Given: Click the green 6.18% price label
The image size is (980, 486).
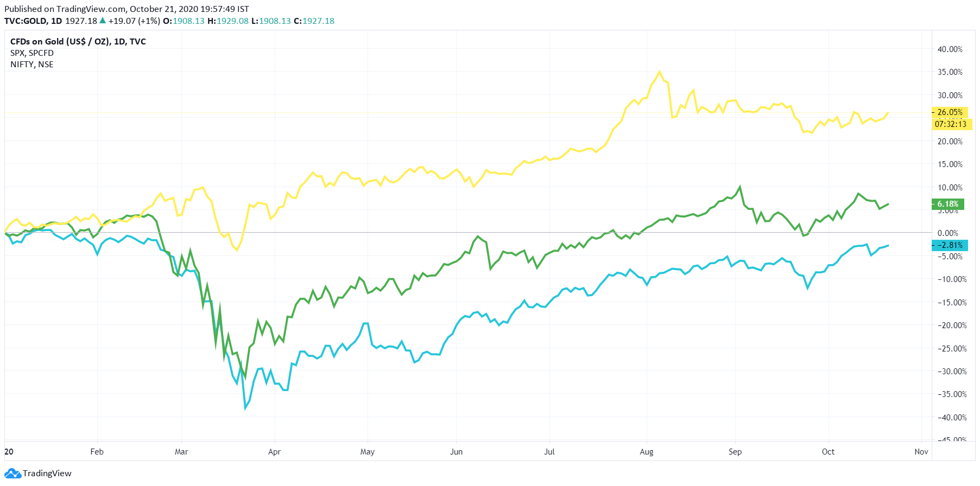Looking at the screenshot, I should point(948,204).
